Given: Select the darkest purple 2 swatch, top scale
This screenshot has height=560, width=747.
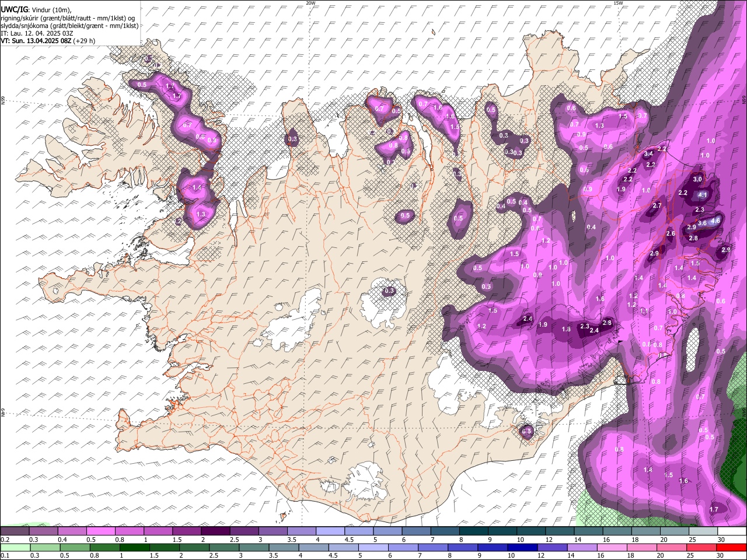Looking at the screenshot, I should click(215, 531).
